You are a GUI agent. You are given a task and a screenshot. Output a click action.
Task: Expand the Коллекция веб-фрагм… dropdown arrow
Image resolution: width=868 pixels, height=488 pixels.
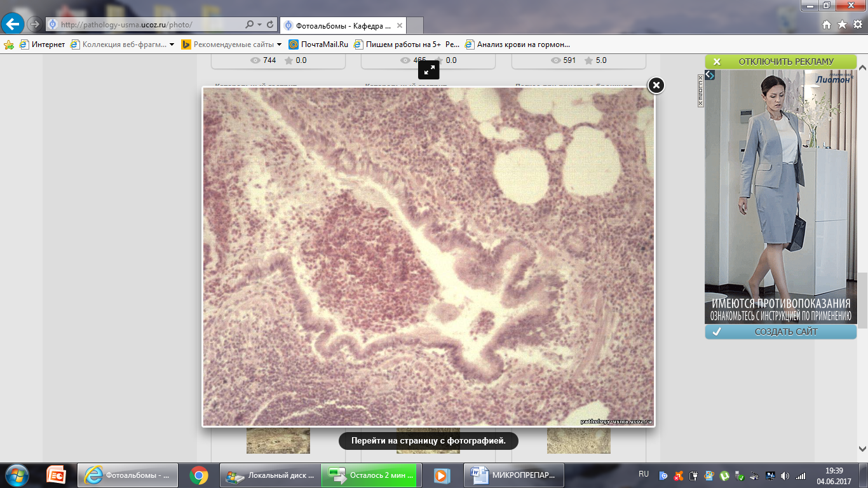(172, 44)
